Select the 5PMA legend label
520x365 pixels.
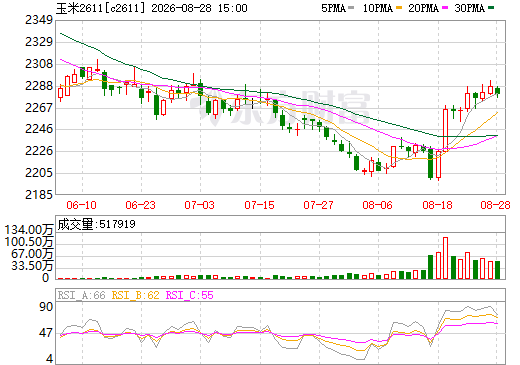(x=333, y=8)
